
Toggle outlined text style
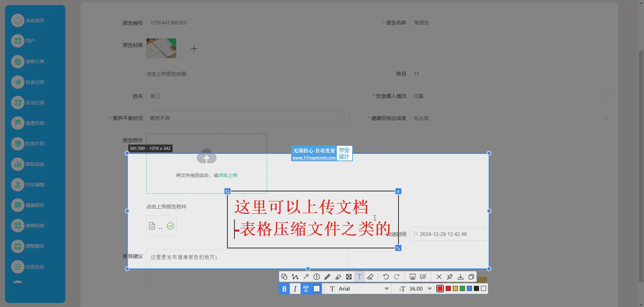[306, 289]
